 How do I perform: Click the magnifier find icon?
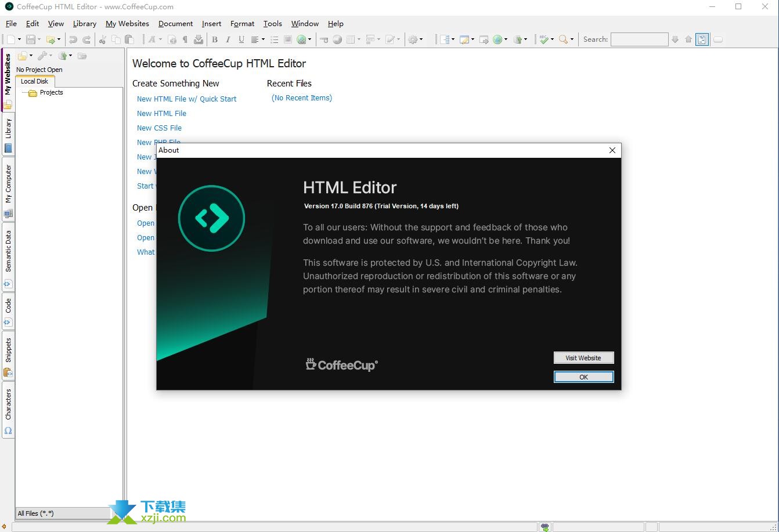pyautogui.click(x=563, y=39)
